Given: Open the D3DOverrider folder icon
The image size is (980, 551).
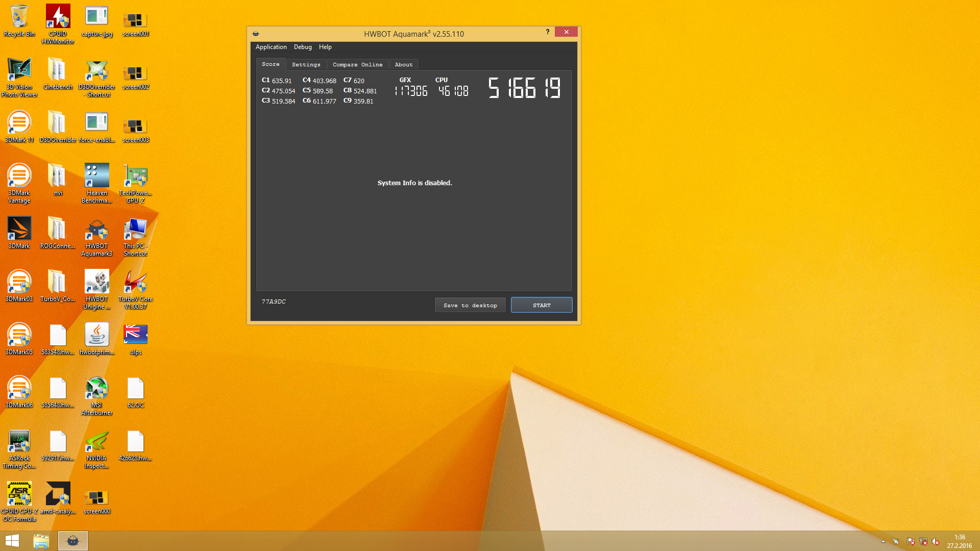Looking at the screenshot, I should coord(58,127).
